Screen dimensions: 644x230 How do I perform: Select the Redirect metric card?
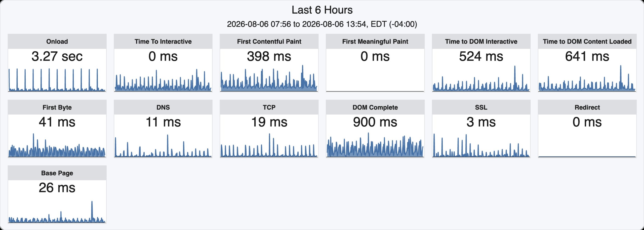click(x=587, y=129)
